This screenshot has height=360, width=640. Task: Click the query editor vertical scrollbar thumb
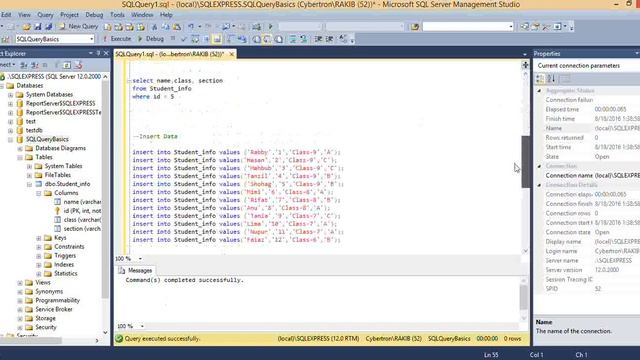525,162
